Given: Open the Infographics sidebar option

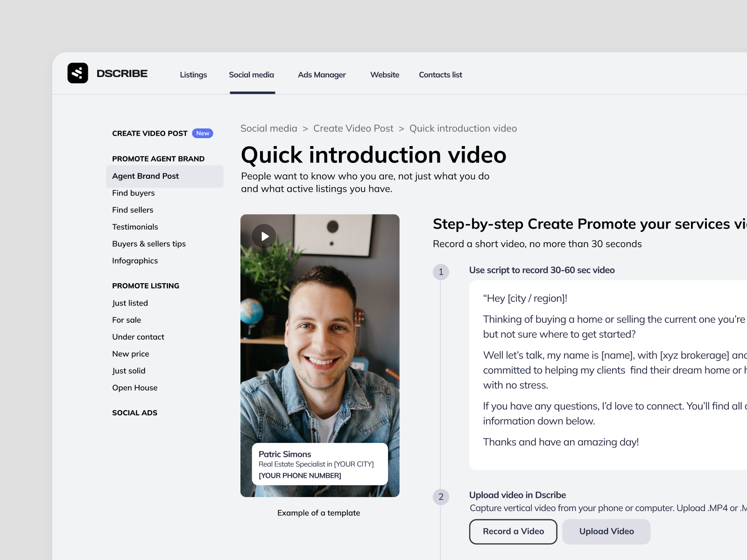Looking at the screenshot, I should click(135, 260).
